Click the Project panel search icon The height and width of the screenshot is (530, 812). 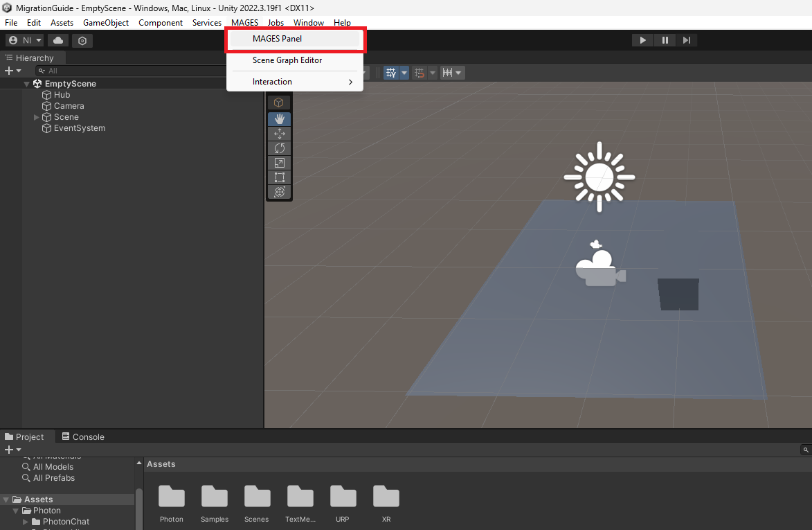[x=806, y=450]
